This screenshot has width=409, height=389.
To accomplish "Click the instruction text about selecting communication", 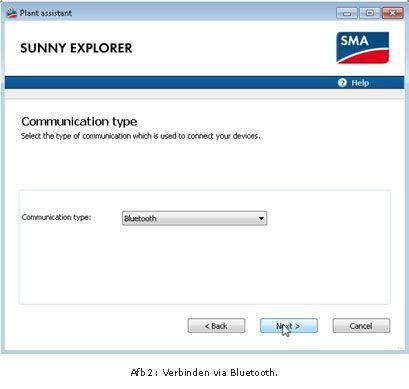I will [x=140, y=136].
